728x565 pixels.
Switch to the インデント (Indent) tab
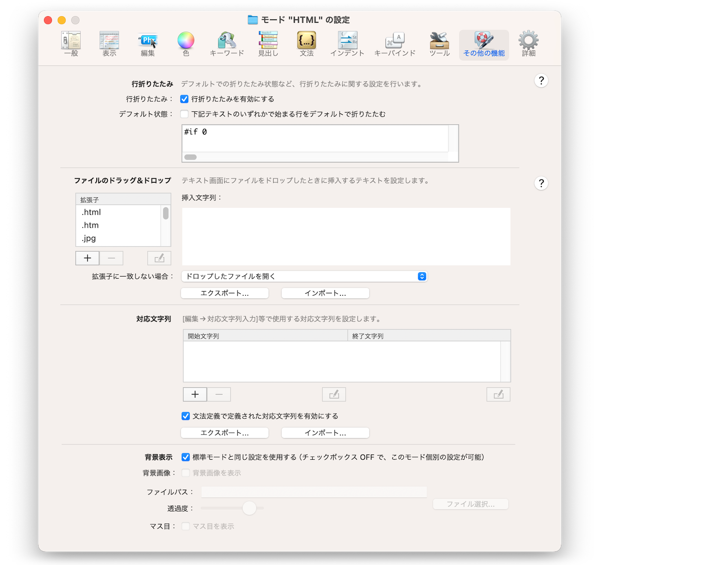pyautogui.click(x=347, y=44)
